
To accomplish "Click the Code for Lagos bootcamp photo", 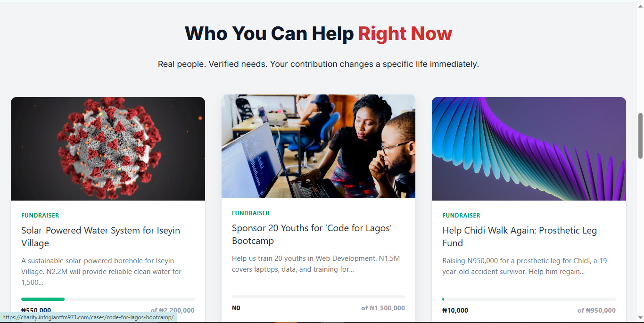I will pyautogui.click(x=318, y=146).
